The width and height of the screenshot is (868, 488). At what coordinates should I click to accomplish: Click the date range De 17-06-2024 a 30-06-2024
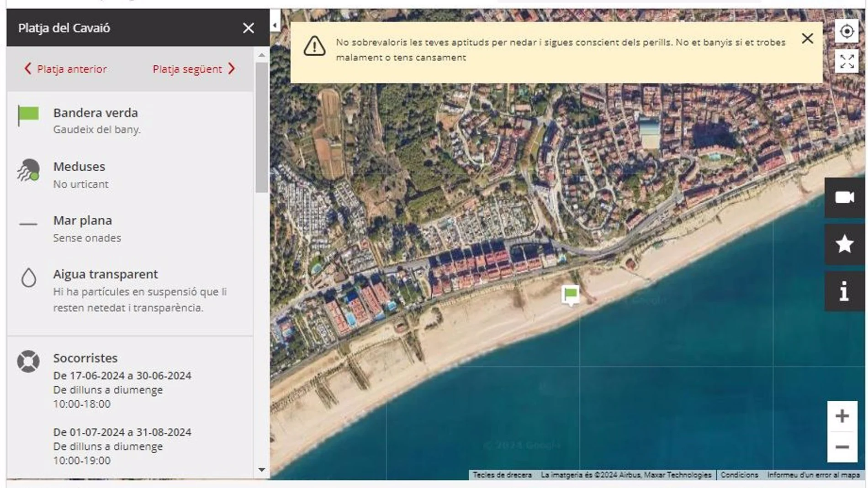pyautogui.click(x=122, y=376)
